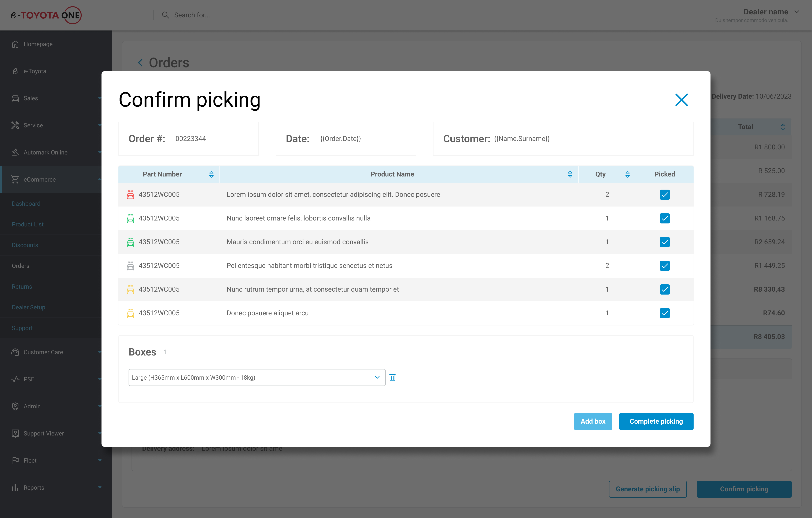Delete the box with the trash icon
Image resolution: width=812 pixels, height=518 pixels.
click(x=392, y=377)
